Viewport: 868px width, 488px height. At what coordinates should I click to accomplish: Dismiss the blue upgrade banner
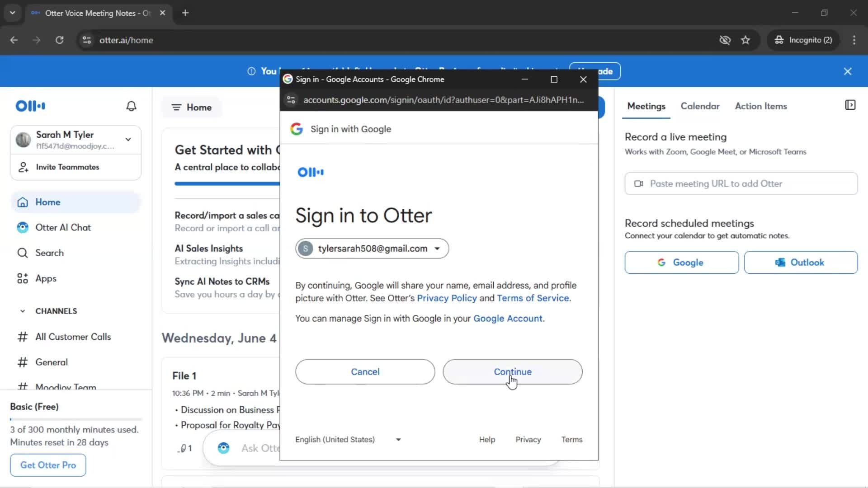click(848, 71)
